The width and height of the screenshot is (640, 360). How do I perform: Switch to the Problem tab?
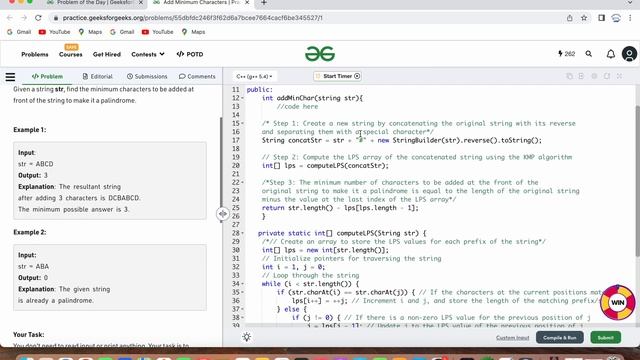point(47,76)
